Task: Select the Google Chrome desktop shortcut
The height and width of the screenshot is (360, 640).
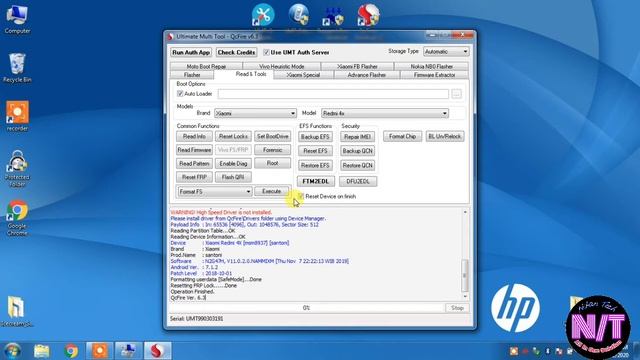Action: [x=17, y=218]
